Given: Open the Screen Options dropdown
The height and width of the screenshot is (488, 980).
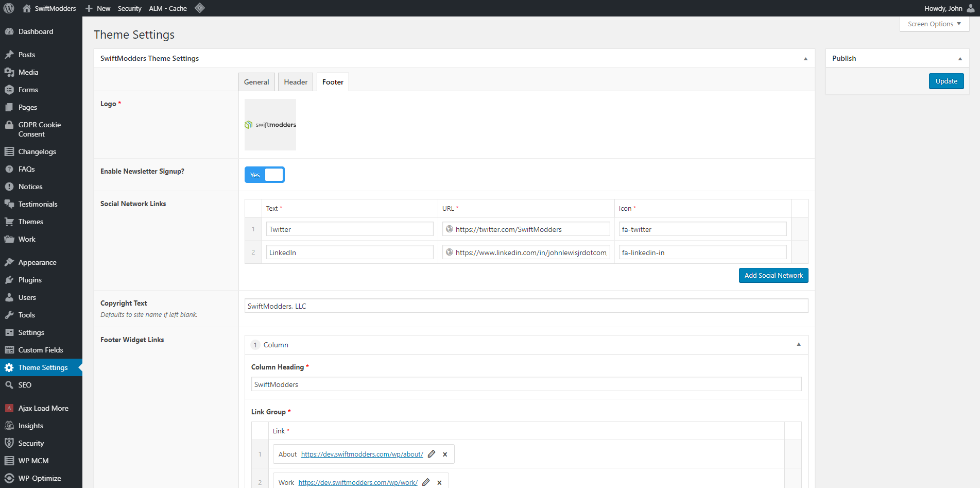Looking at the screenshot, I should (934, 24).
